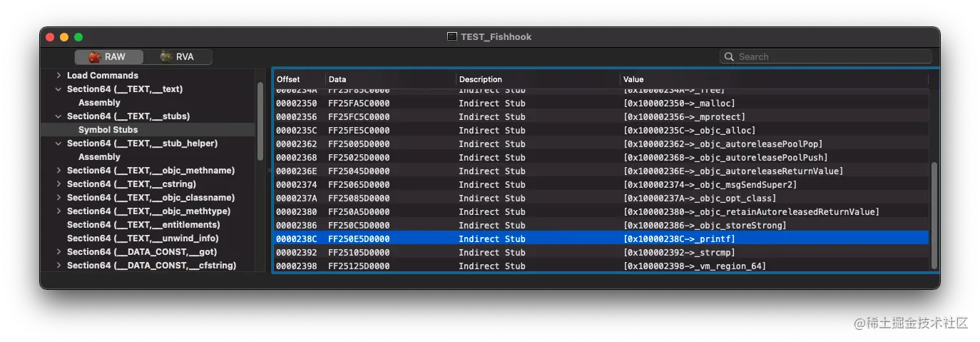Select the _strcmp stub value

pos(679,253)
